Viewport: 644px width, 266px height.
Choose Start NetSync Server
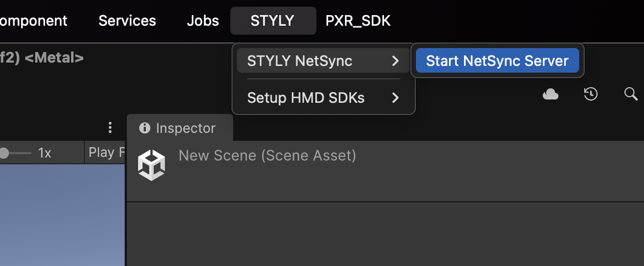pos(497,61)
